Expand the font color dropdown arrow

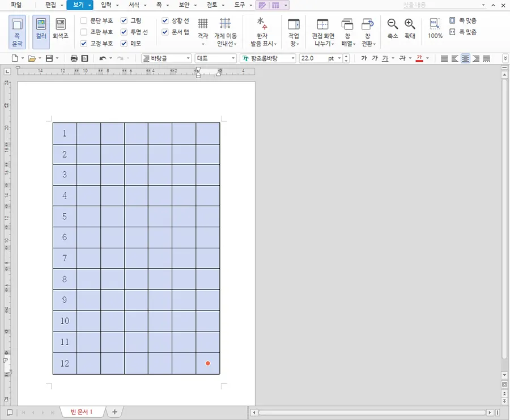tap(427, 58)
